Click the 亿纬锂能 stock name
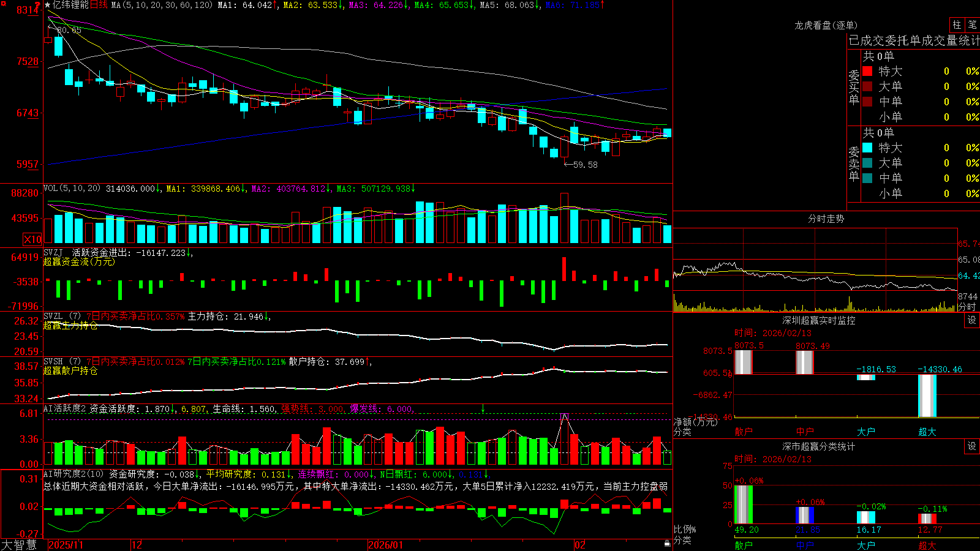 tap(71, 5)
